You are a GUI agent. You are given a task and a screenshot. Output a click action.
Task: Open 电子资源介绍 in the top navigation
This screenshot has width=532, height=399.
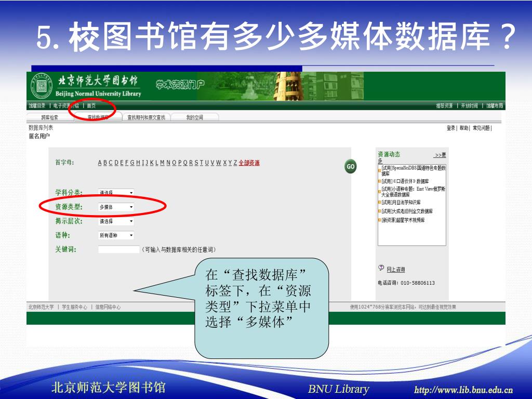66,105
